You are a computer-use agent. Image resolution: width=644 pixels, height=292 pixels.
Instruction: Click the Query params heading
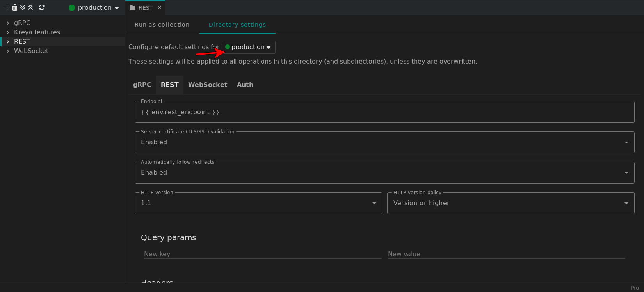pyautogui.click(x=168, y=238)
